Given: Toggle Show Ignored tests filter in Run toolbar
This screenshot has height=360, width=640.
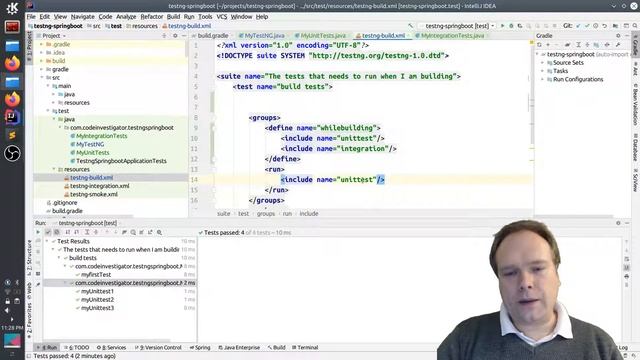Looking at the screenshot, I should pyautogui.click(x=57, y=232).
